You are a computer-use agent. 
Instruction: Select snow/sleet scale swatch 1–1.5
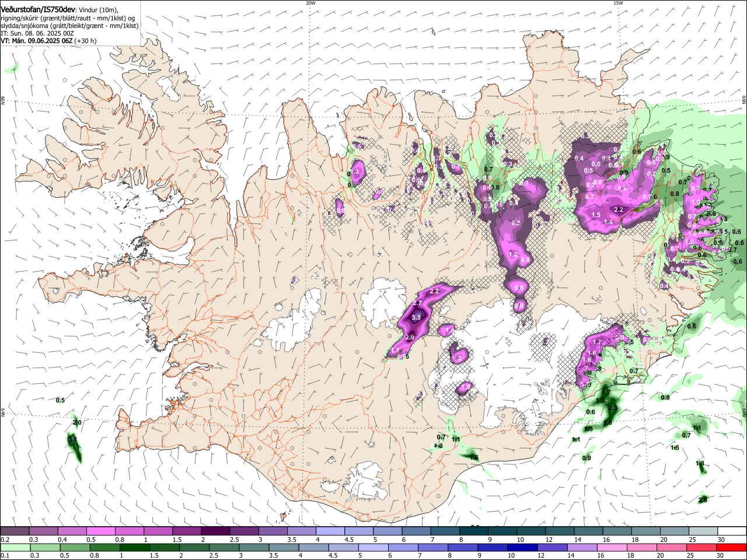pos(158,531)
